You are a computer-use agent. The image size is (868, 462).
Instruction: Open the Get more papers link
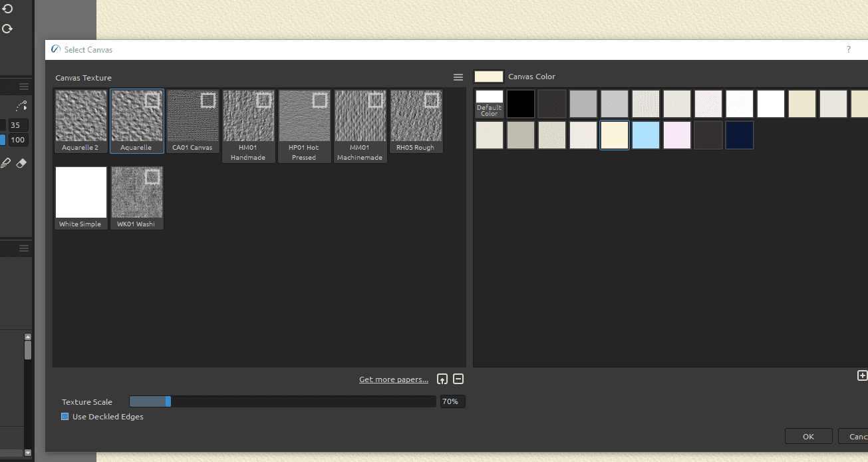(394, 379)
